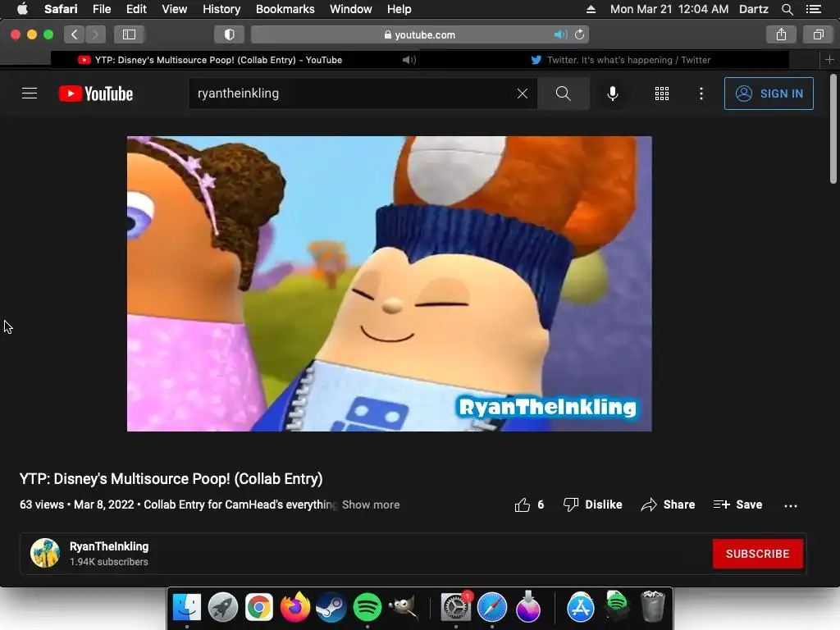Clear the search box text with X
The width and height of the screenshot is (840, 630).
pyautogui.click(x=523, y=94)
